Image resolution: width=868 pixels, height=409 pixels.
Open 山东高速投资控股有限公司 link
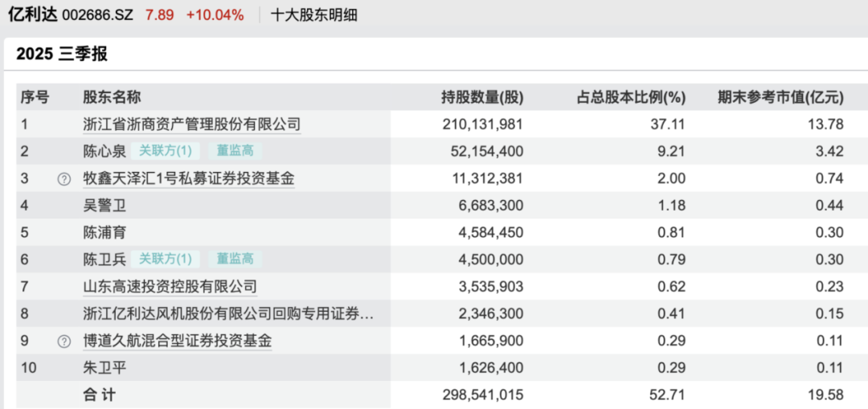click(x=170, y=286)
